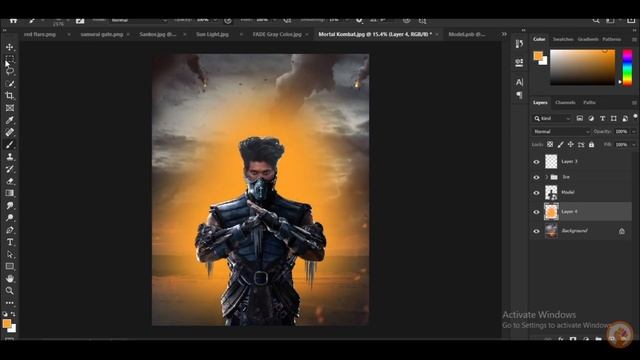This screenshot has width=640, height=360.
Task: Select the Frame tool
Action: (x=9, y=108)
